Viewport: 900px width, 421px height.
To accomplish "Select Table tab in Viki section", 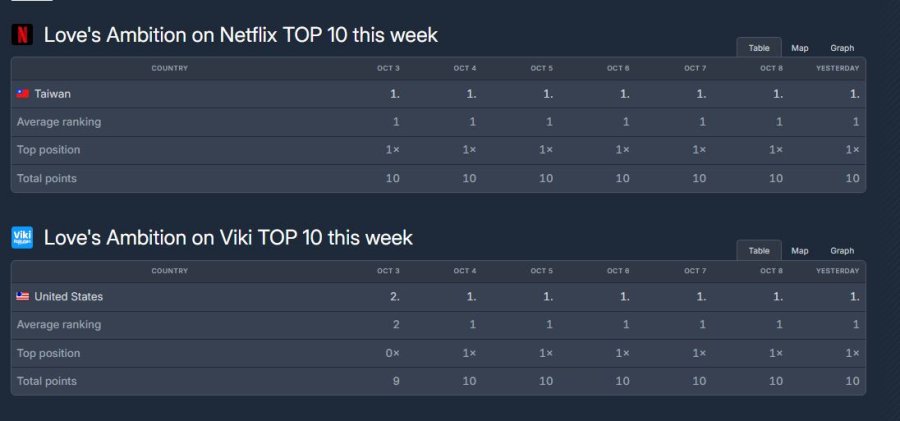I will (759, 251).
